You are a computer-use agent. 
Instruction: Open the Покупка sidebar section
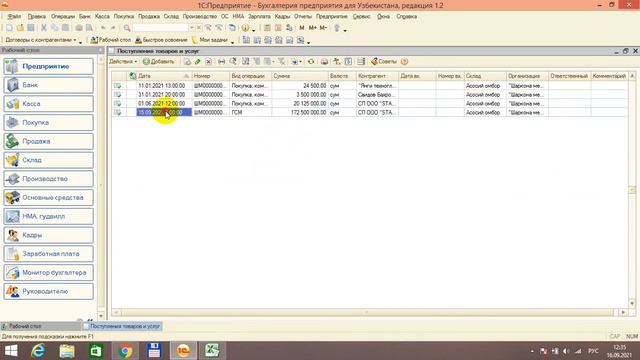coord(49,122)
